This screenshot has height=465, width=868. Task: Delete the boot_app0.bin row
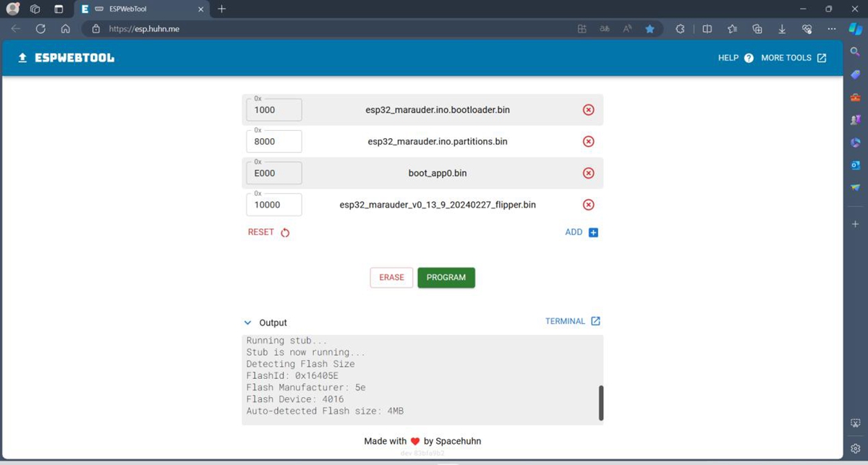(x=589, y=174)
